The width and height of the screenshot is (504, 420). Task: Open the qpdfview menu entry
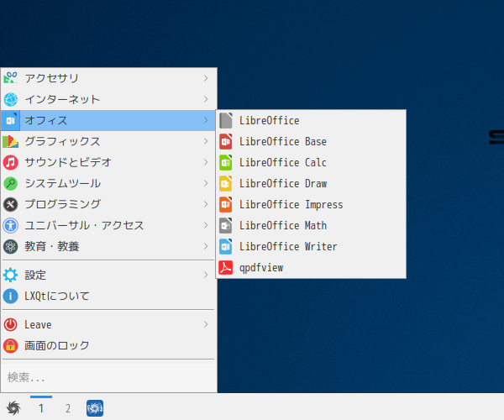point(311,268)
